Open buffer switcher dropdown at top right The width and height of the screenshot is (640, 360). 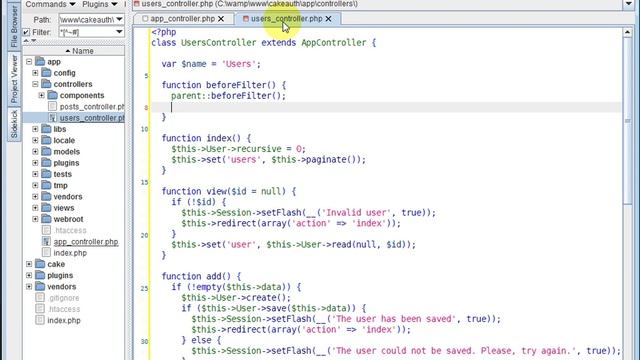point(629,4)
